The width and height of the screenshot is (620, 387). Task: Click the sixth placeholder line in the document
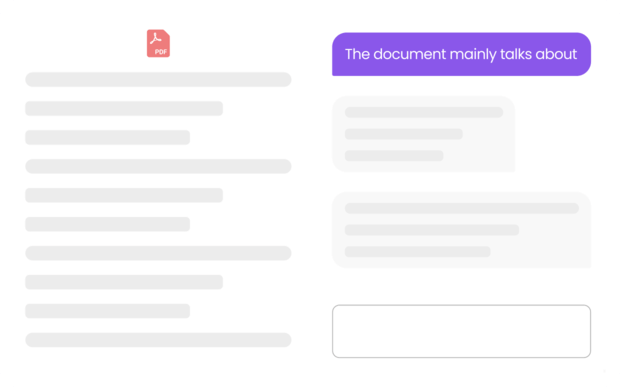point(108,224)
